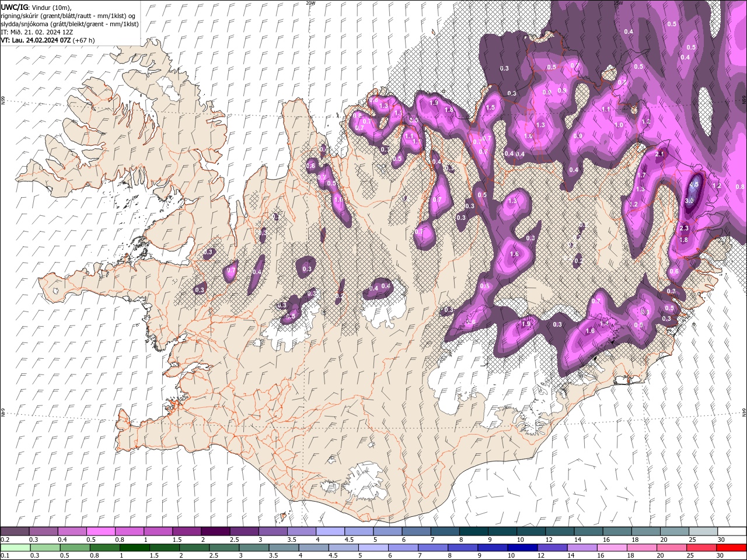Click the 1.7 snowfall value on the map
Screen dimensions: 747x560
(x=641, y=176)
